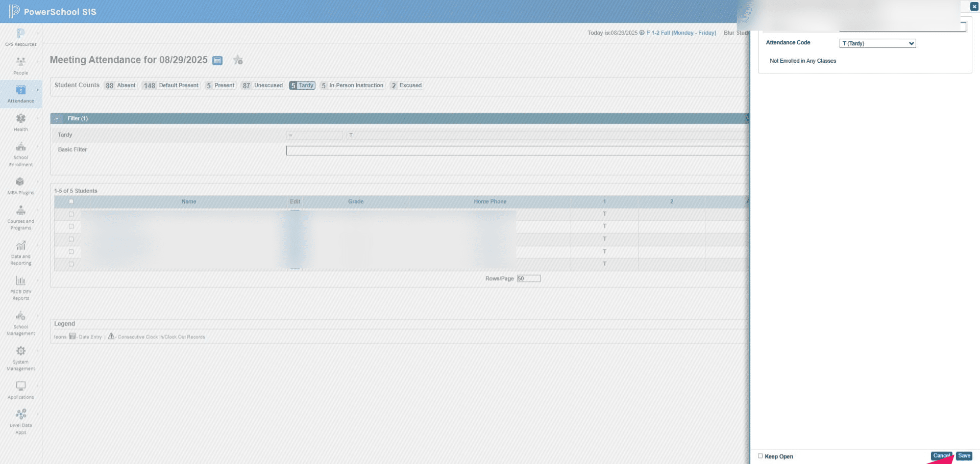
Task: Go to School Enrollment in sidebar
Action: tap(21, 154)
